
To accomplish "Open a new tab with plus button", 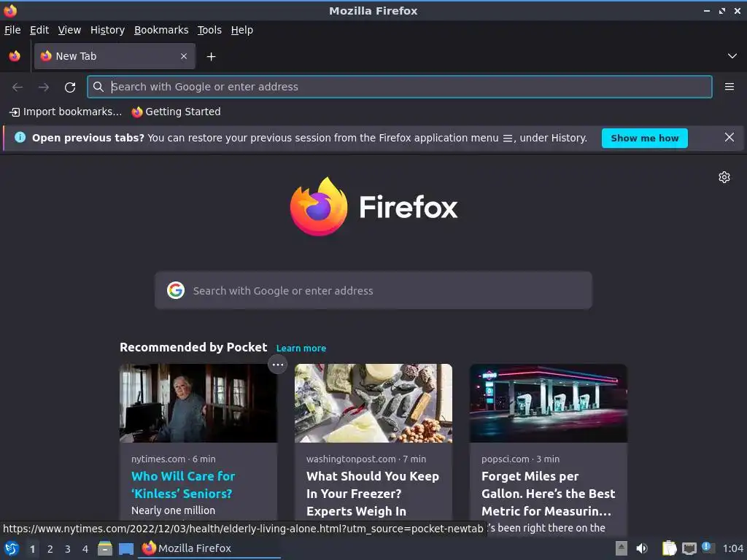I will 211,57.
